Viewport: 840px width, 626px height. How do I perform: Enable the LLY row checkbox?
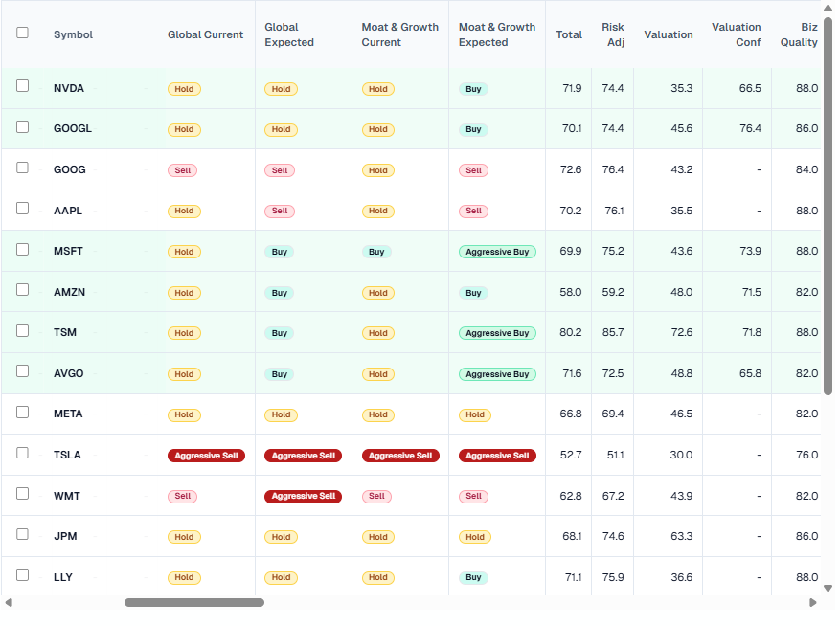point(23,575)
